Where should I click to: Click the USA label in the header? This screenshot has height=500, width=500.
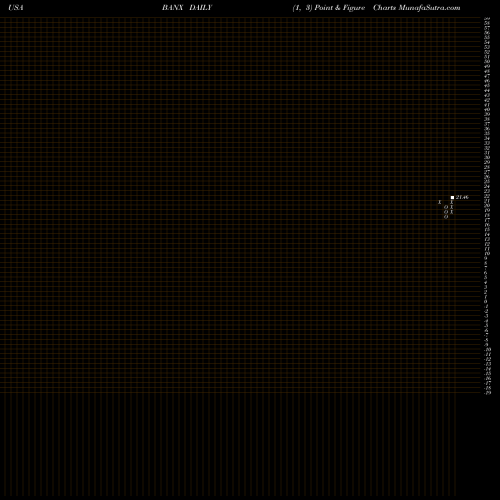point(16,8)
